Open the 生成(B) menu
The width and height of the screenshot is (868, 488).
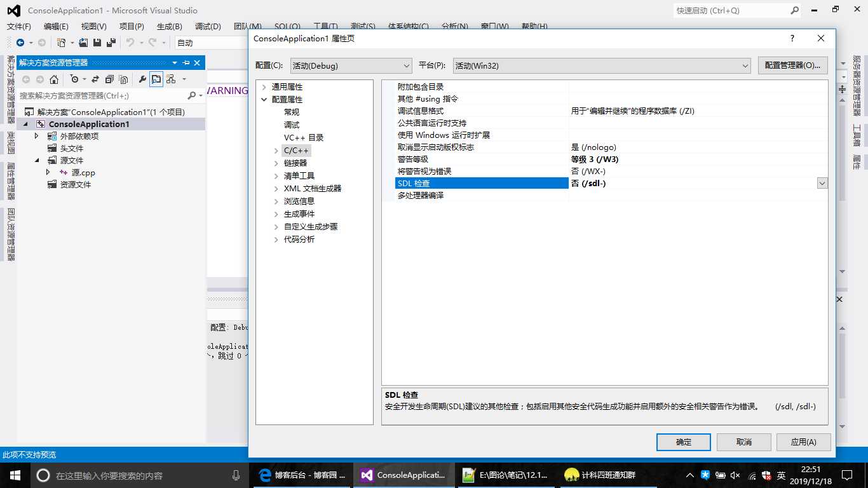tap(169, 26)
